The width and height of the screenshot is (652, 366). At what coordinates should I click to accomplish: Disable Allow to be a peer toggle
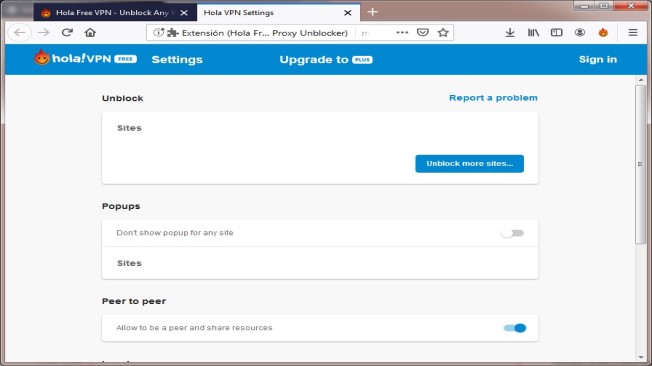pyautogui.click(x=515, y=328)
